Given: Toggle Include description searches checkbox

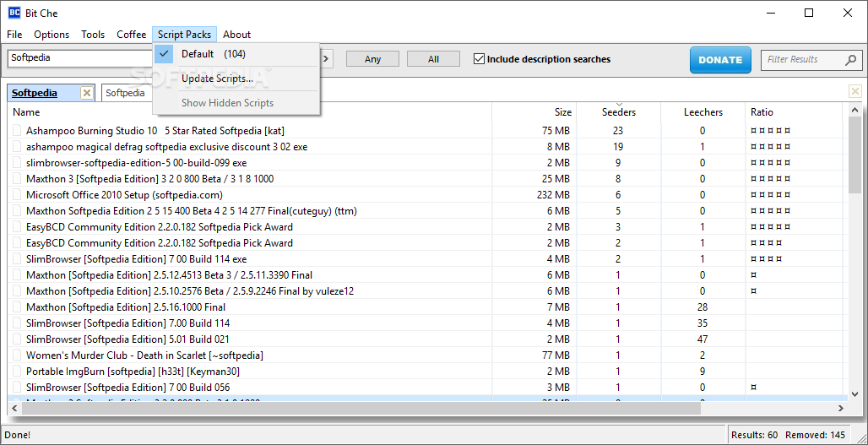Looking at the screenshot, I should (480, 58).
